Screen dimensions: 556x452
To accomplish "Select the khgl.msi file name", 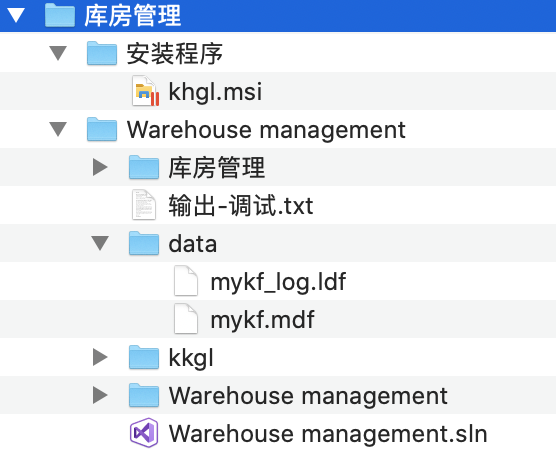I will click(x=215, y=91).
